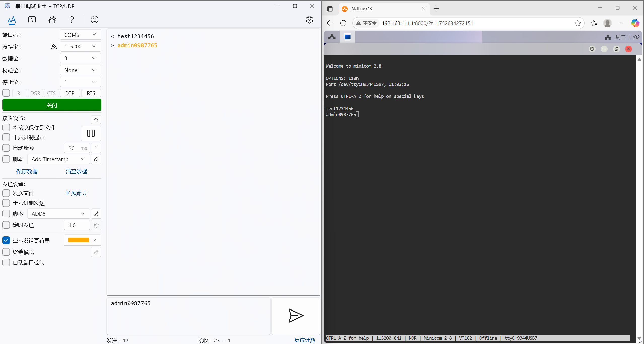
Task: Open the Add Timestamp script dropdown
Action: [x=58, y=159]
